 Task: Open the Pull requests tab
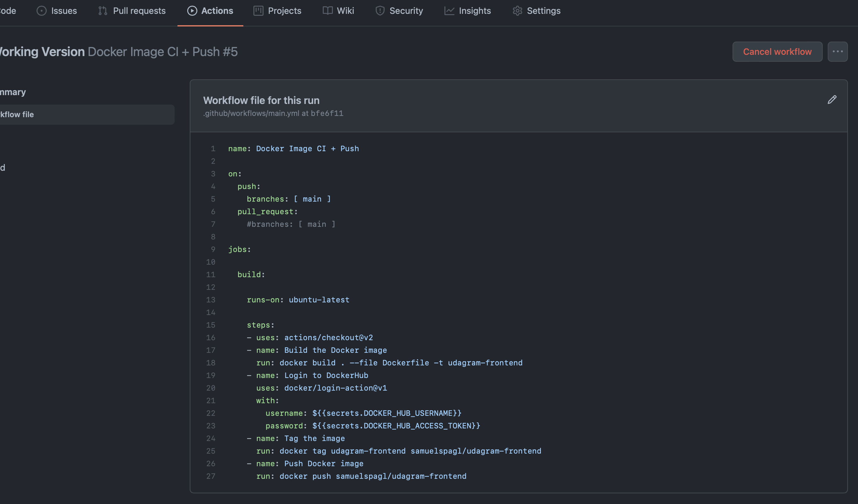pos(139,11)
